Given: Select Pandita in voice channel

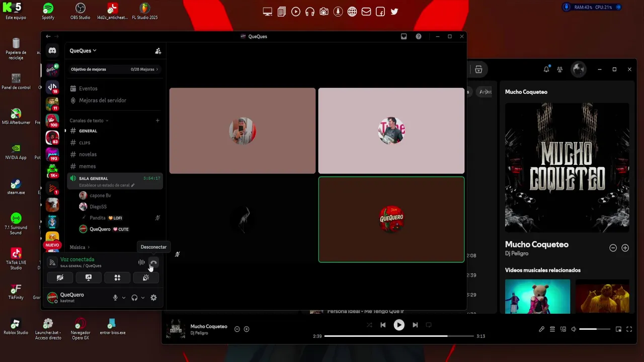Looking at the screenshot, I should click(x=120, y=218).
